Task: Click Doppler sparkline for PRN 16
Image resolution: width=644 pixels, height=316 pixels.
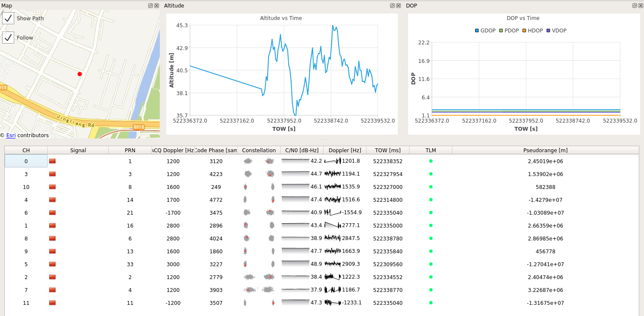Action: pyautogui.click(x=333, y=225)
